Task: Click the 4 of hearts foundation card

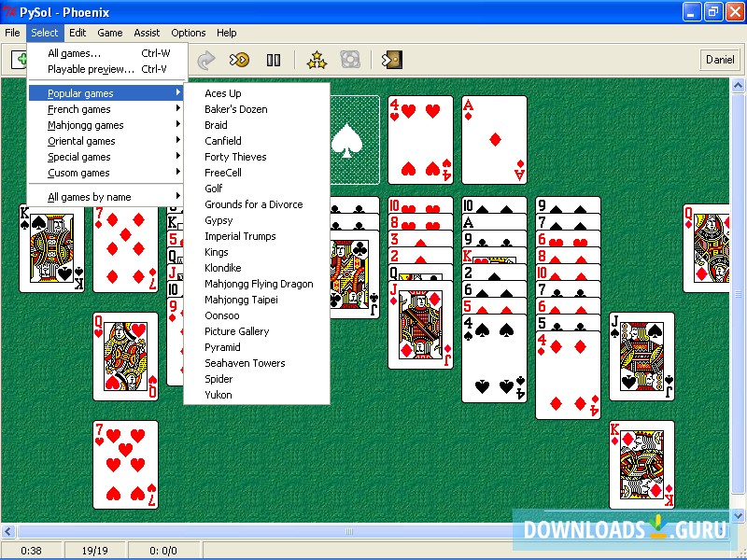Action: point(420,140)
